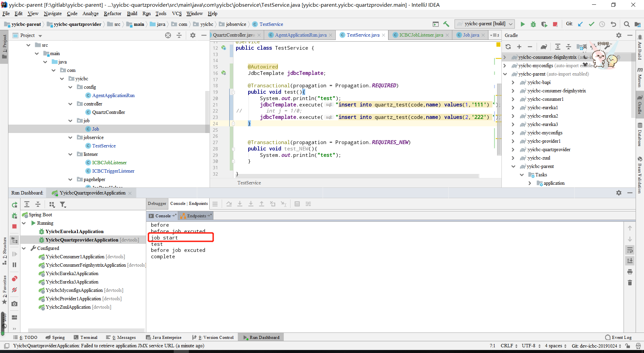
Task: Open Maven side tool window
Action: click(x=640, y=77)
